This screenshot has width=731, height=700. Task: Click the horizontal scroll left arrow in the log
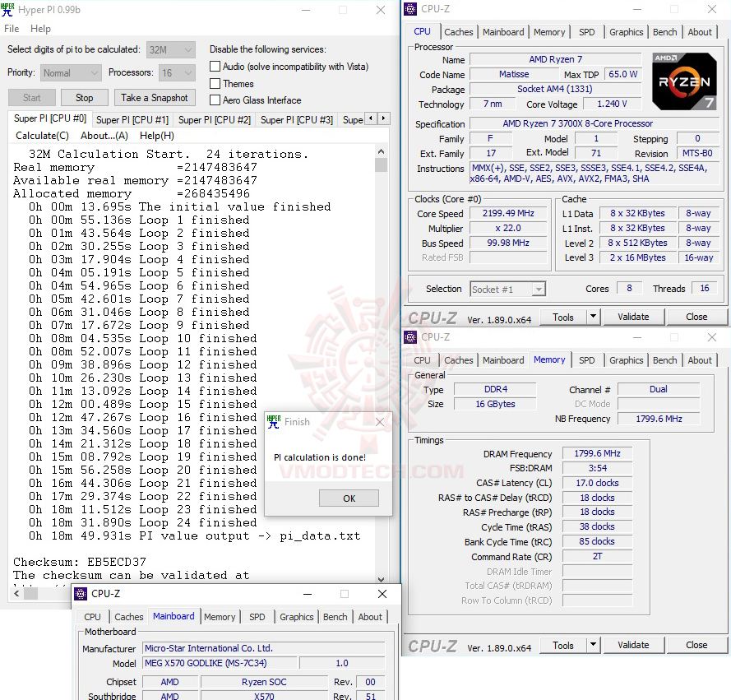click(16, 594)
